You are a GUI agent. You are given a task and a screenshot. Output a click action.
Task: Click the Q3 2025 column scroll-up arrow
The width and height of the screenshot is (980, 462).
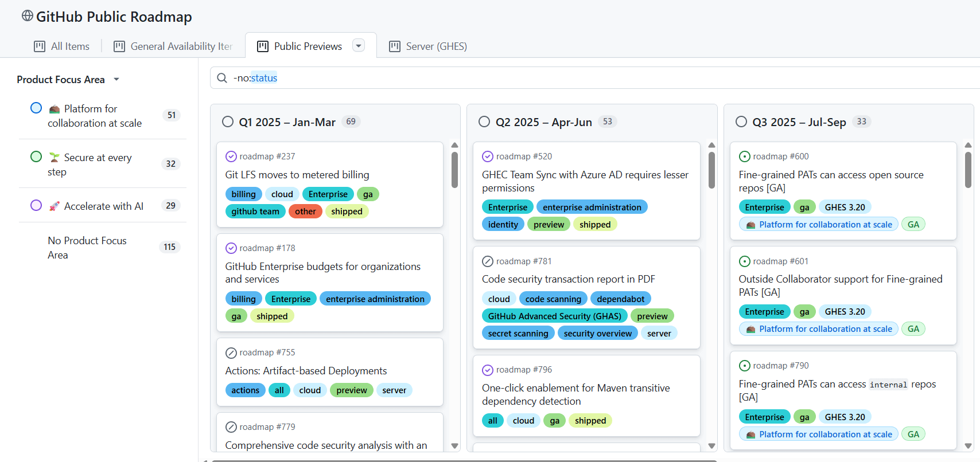coord(969,146)
